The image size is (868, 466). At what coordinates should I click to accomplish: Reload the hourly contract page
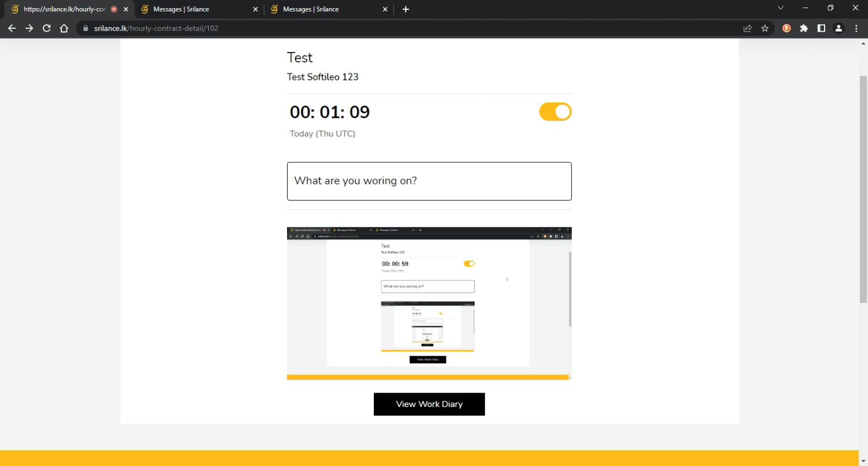coord(47,28)
